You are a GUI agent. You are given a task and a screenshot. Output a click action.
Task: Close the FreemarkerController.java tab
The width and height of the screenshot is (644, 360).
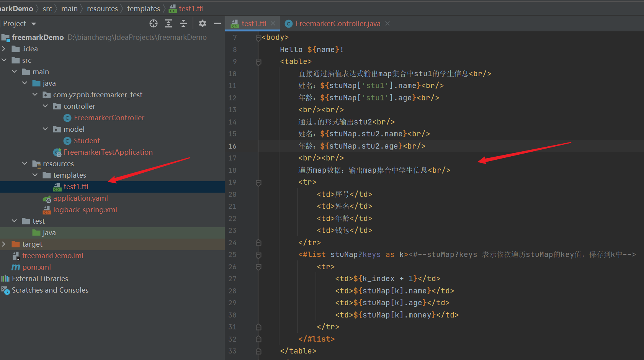[387, 23]
